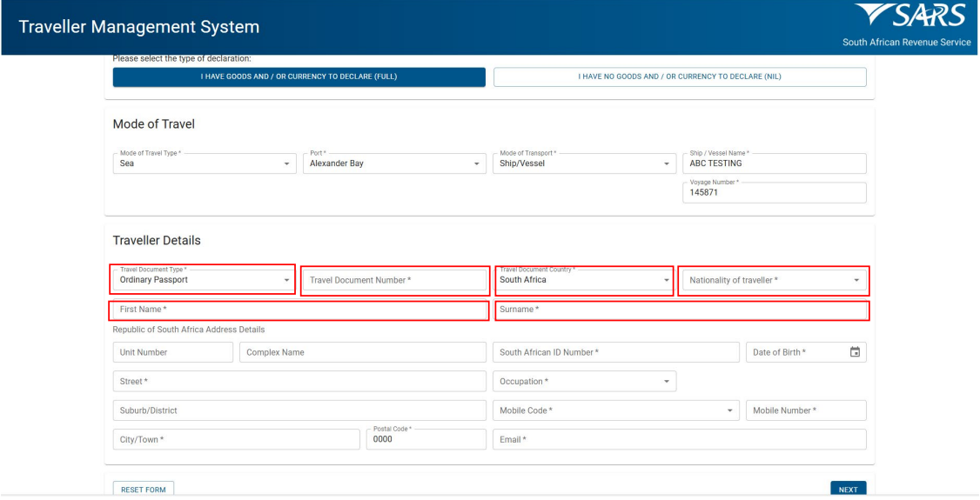Expand the Port dropdown showing Alexander Bay

coord(393,163)
